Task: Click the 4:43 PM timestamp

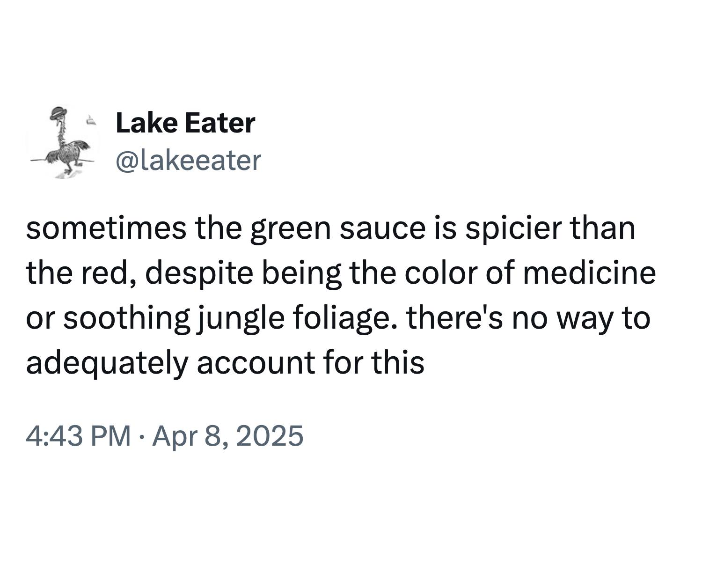Action: click(x=78, y=436)
